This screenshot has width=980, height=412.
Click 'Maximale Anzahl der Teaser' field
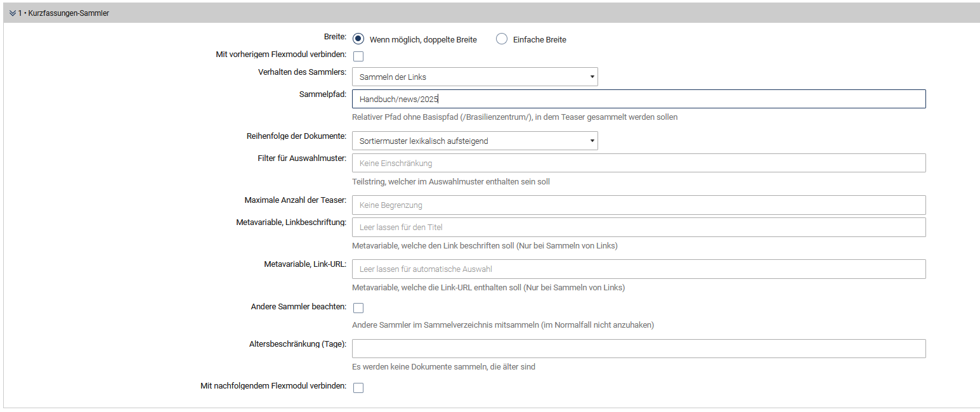pyautogui.click(x=639, y=205)
